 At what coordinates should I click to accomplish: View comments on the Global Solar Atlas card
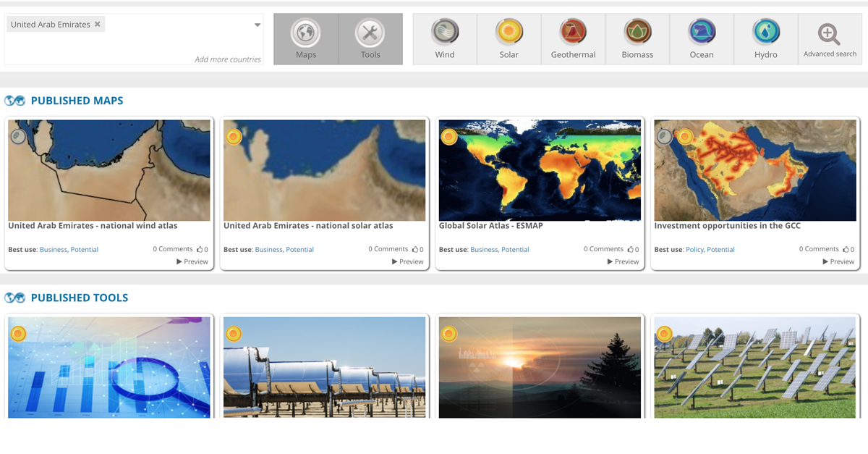tap(604, 249)
